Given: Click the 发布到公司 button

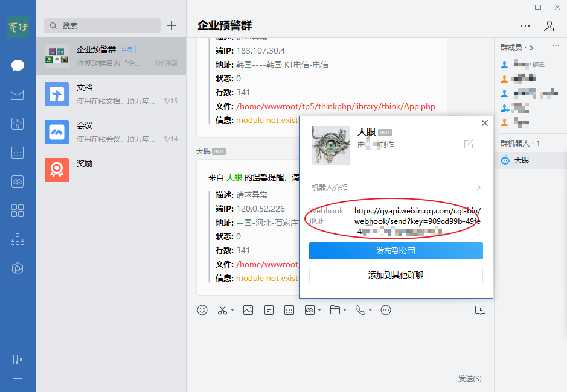Looking at the screenshot, I should (x=396, y=251).
